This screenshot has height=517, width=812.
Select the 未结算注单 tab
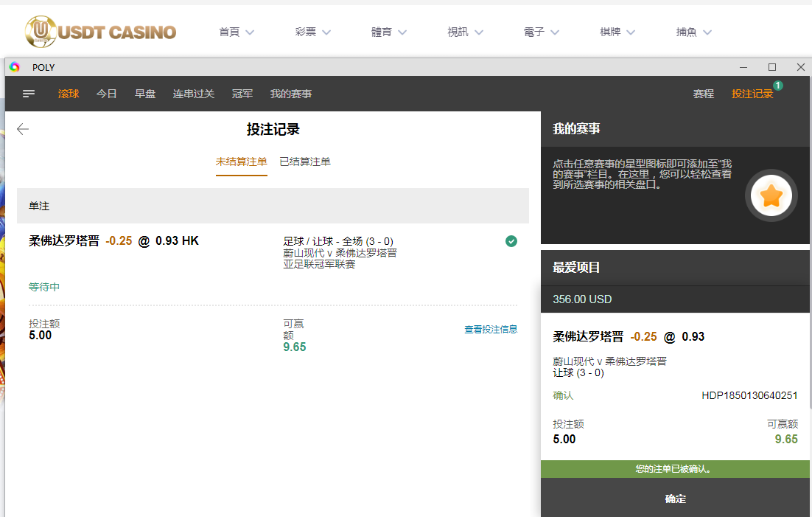coord(241,162)
